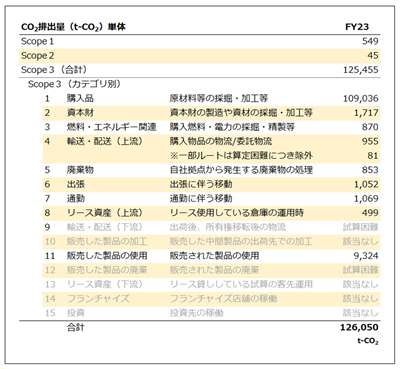Click the total value 126,050
This screenshot has height=369, width=400.
coord(359,328)
